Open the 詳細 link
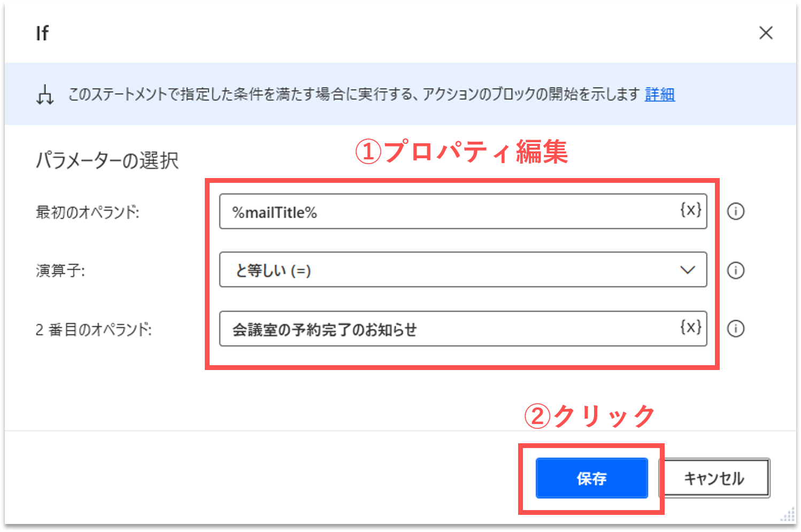This screenshot has width=801, height=532. coord(660,95)
